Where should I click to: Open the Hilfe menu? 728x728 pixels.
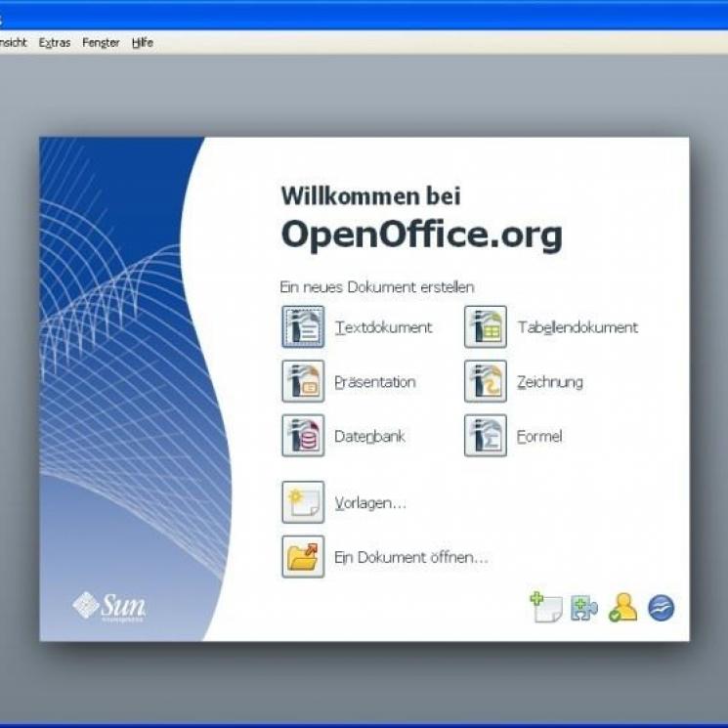pos(142,43)
